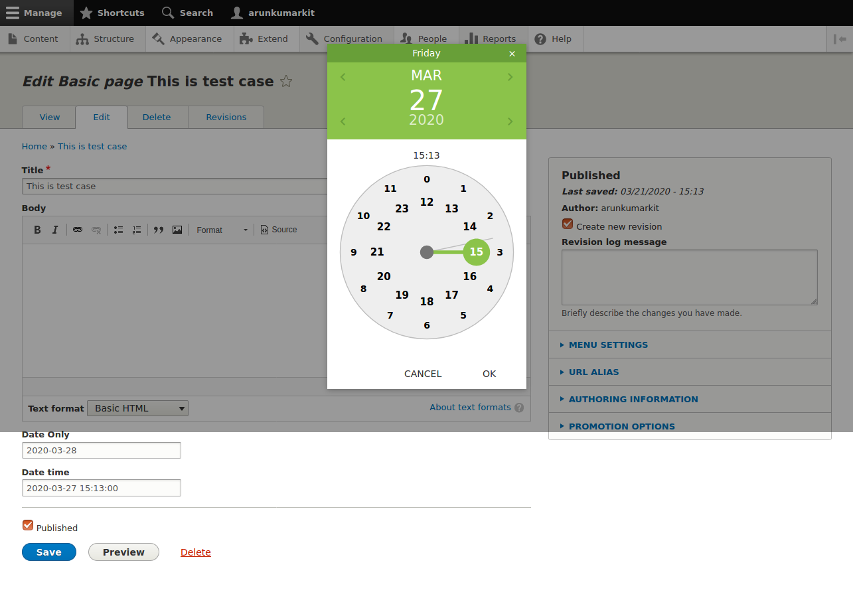
Task: Confirm the time by clicking OK
Action: [489, 373]
